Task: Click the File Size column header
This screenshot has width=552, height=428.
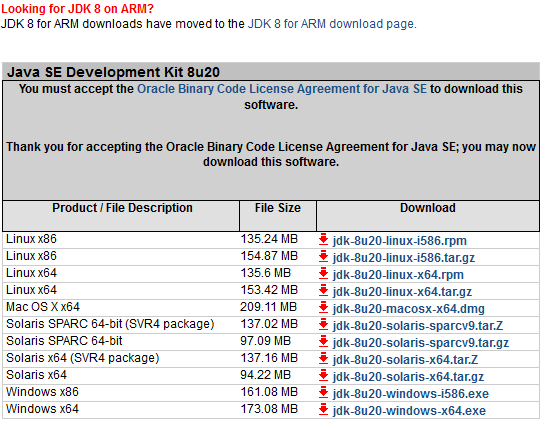Action: [278, 215]
